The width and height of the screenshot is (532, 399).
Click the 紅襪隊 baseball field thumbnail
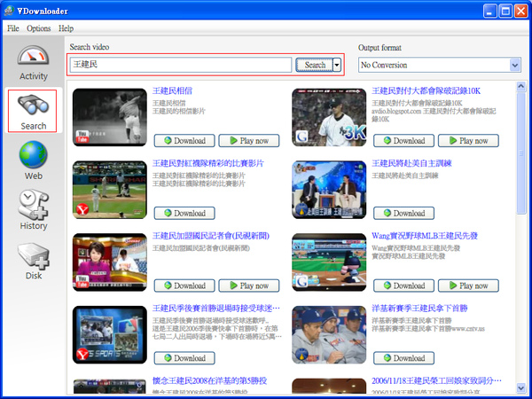[x=110, y=190]
